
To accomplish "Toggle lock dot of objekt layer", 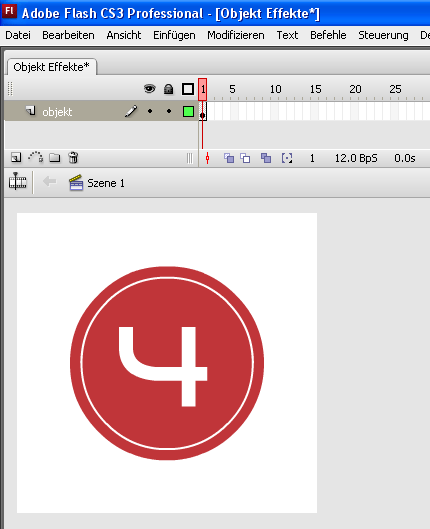I will 169,111.
